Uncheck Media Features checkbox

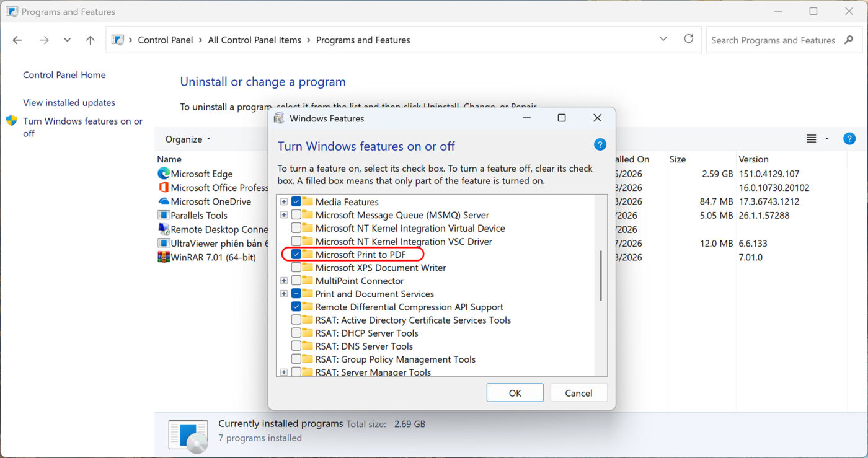coord(296,201)
